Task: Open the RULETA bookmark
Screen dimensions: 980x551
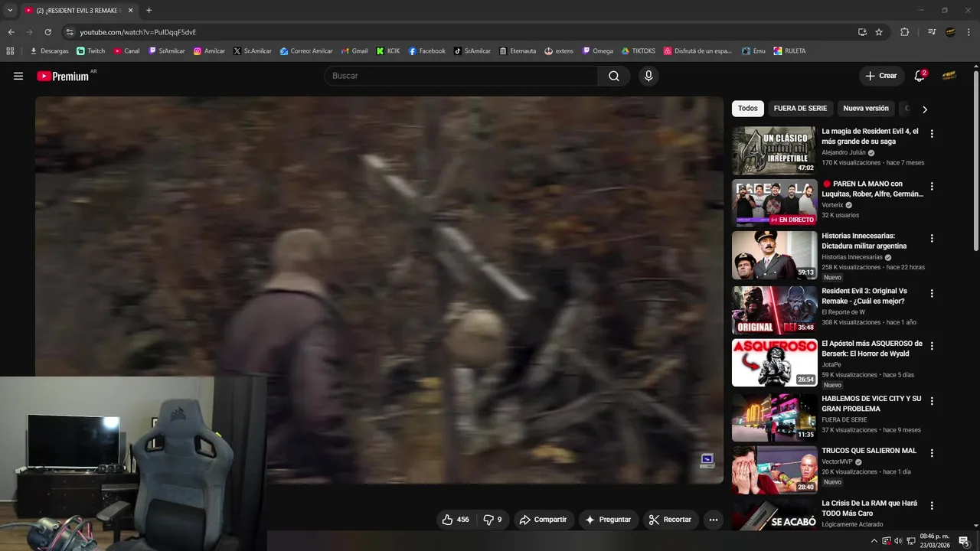Action: pyautogui.click(x=789, y=51)
